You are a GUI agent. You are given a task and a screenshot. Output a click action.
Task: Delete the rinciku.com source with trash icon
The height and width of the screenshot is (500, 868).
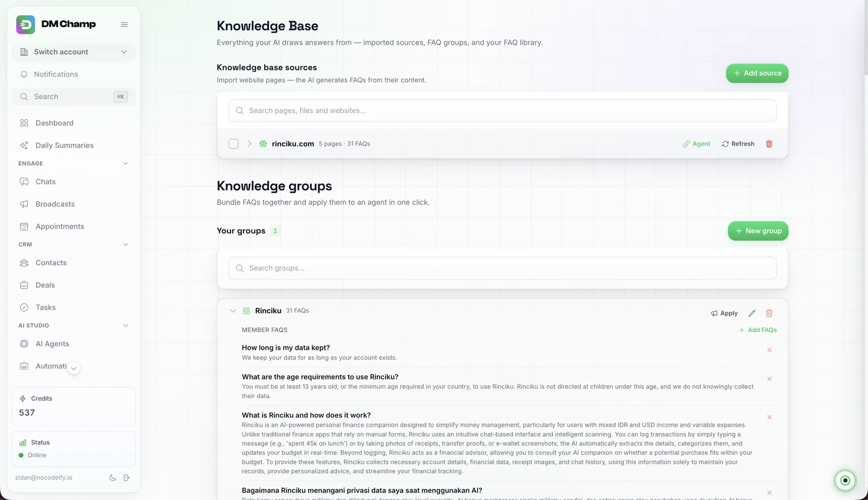click(769, 144)
